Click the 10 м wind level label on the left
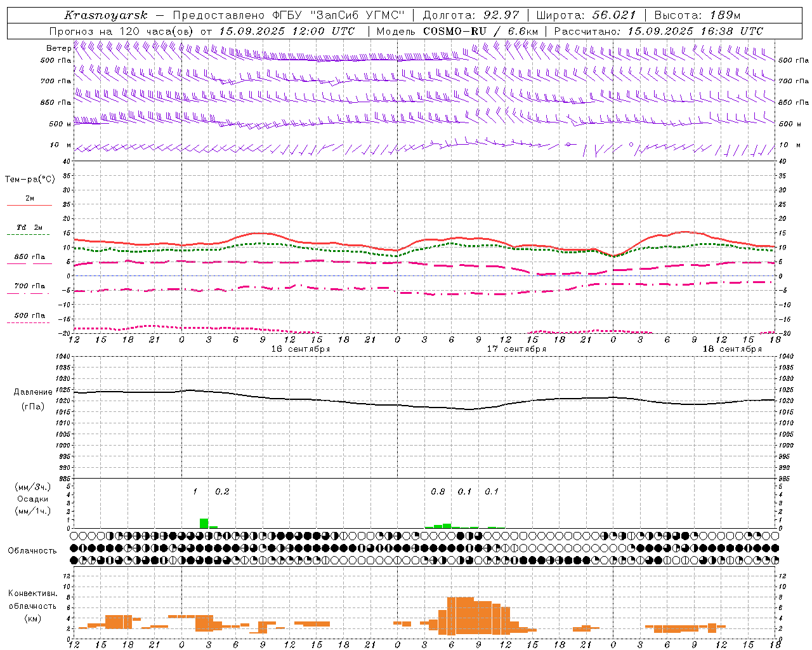The image size is (812, 650). [x=60, y=145]
